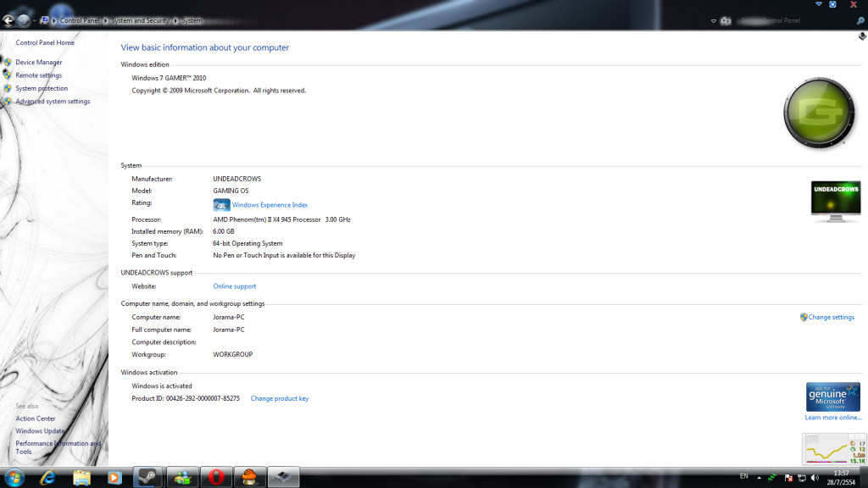This screenshot has width=868, height=488.
Task: Switch to the mushroom icon taskbar app
Action: point(250,478)
